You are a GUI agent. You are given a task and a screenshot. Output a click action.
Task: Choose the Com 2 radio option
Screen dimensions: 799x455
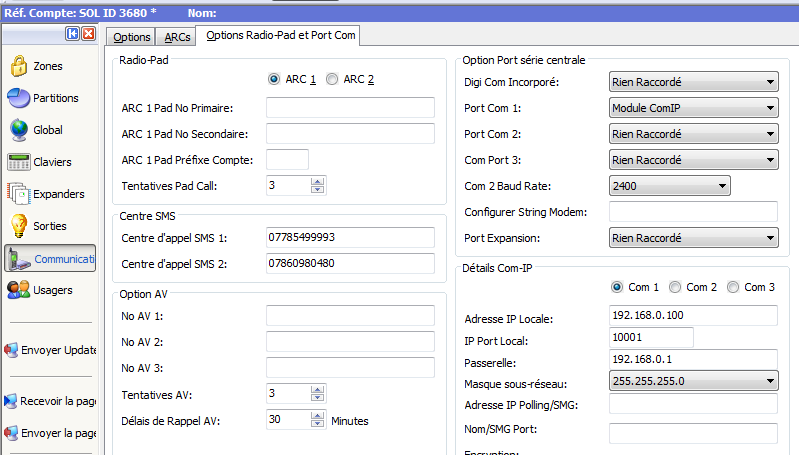[x=675, y=287]
